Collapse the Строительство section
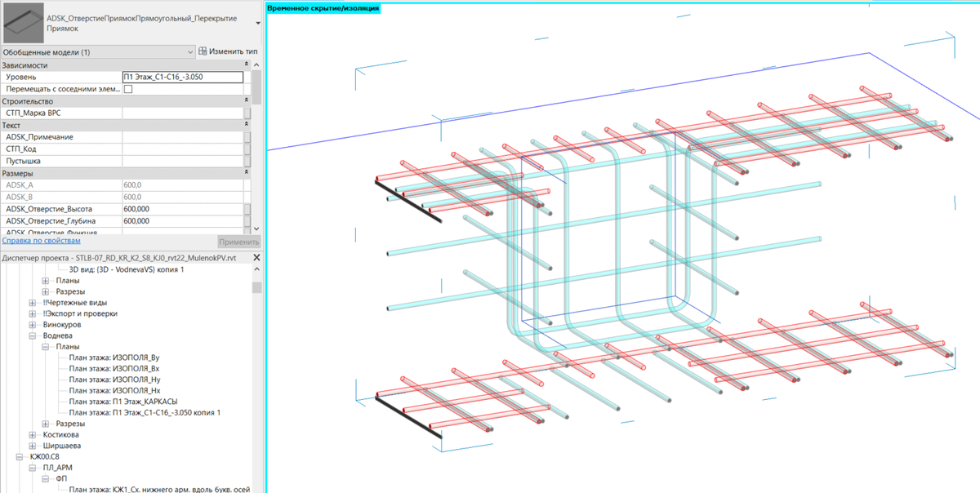This screenshot has width=980, height=493. click(247, 101)
